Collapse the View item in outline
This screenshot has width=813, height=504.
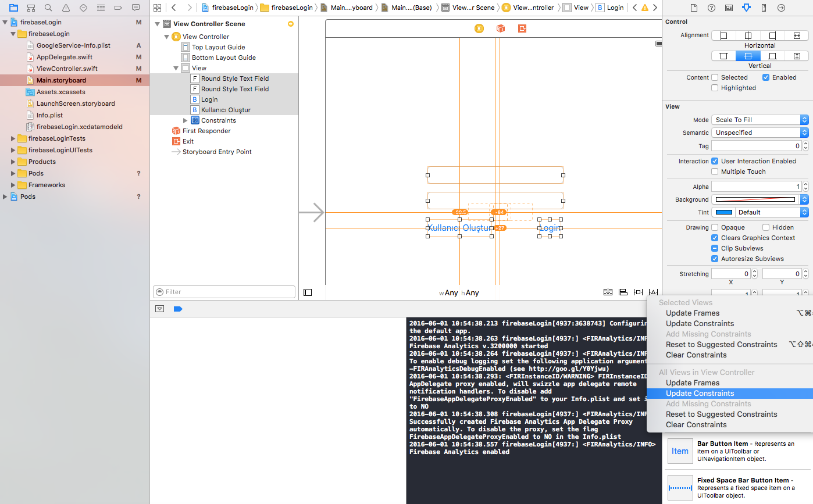coord(176,68)
